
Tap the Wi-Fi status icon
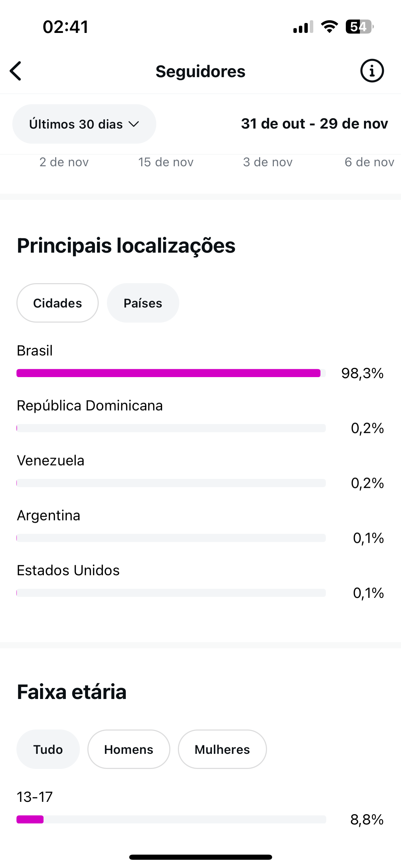click(329, 27)
